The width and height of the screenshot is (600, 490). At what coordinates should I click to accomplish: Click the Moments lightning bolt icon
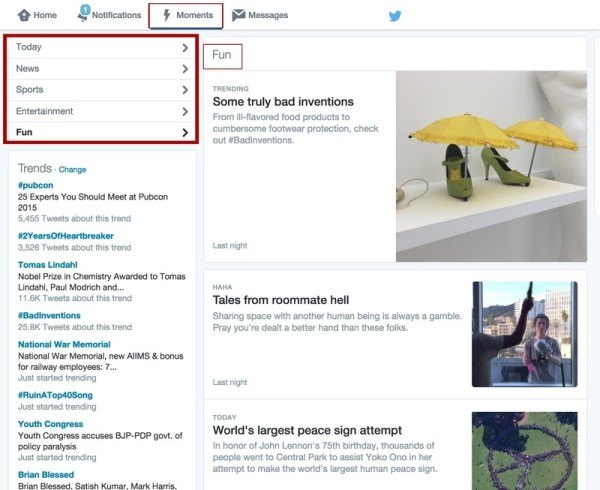[x=166, y=16]
